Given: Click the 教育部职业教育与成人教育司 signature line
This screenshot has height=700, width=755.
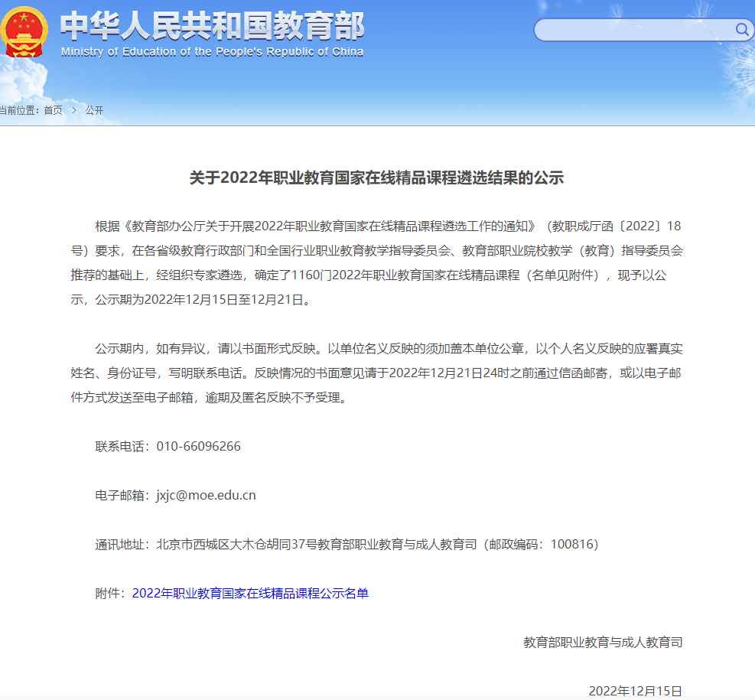Looking at the screenshot, I should (x=603, y=642).
